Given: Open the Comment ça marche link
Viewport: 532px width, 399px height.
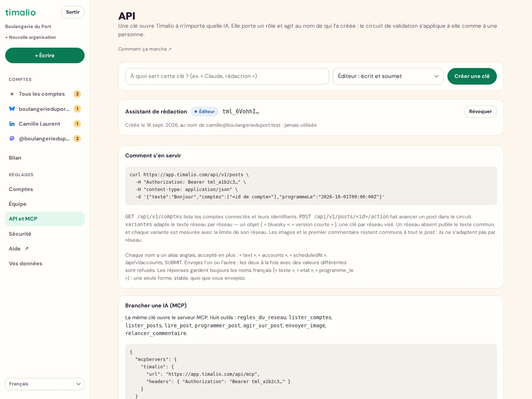Looking at the screenshot, I should coord(145,49).
